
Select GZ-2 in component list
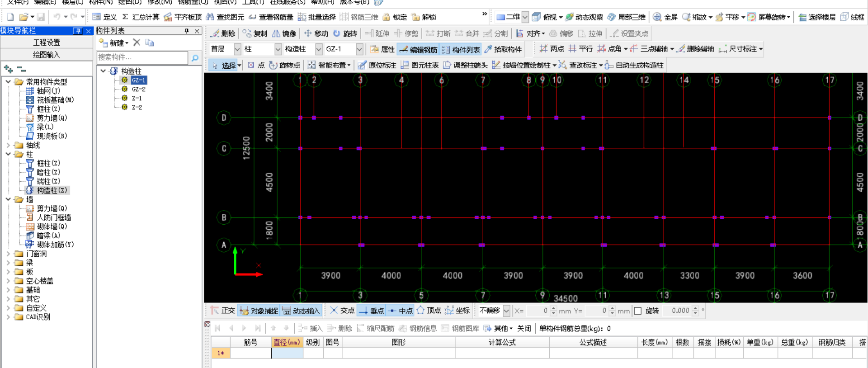pyautogui.click(x=138, y=89)
